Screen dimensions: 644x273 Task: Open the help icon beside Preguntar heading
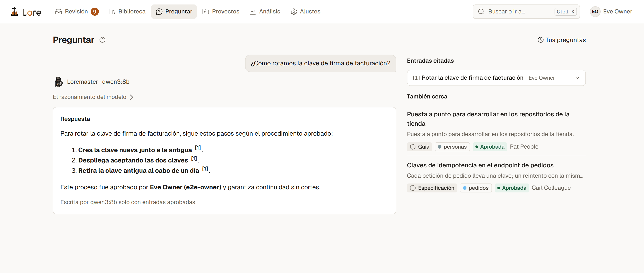point(102,40)
